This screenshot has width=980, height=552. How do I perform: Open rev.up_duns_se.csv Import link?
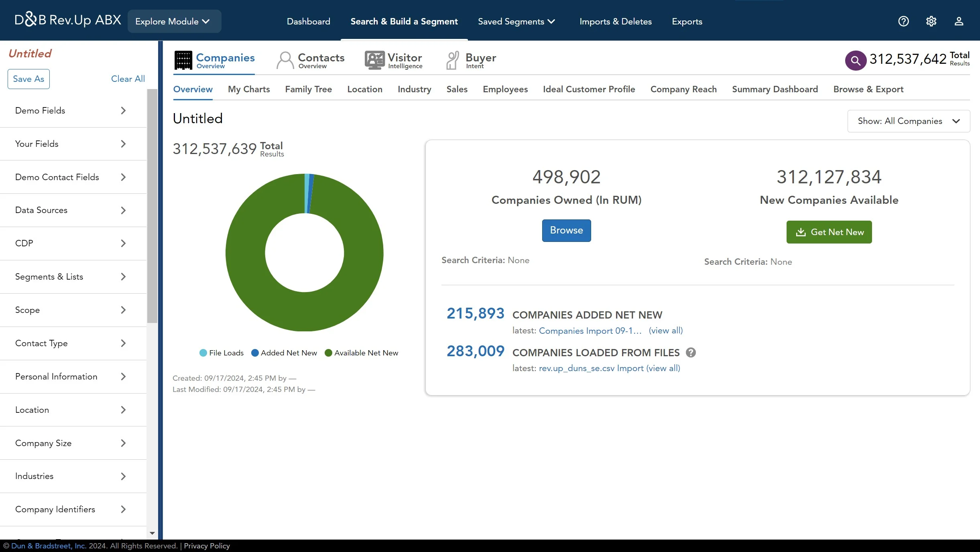click(x=591, y=368)
